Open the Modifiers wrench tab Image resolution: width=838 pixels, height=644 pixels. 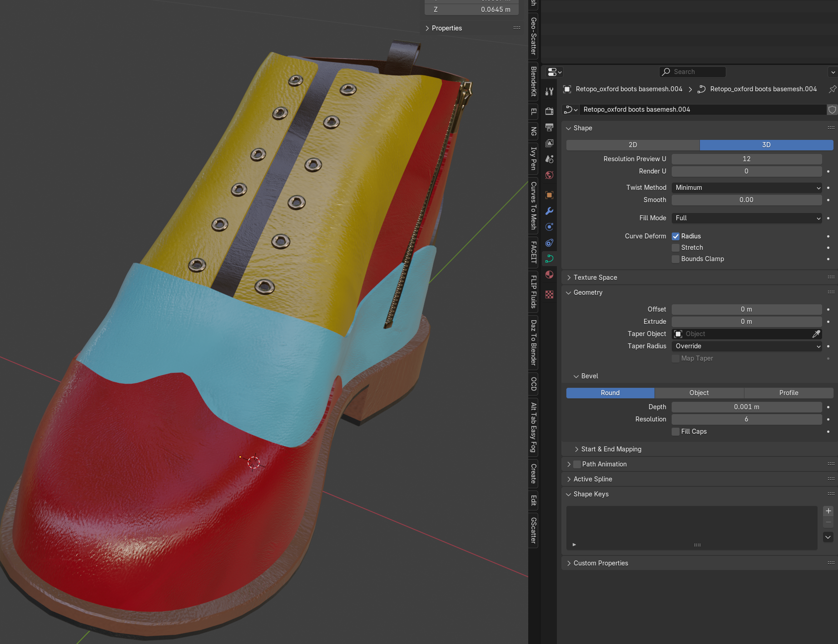click(549, 211)
